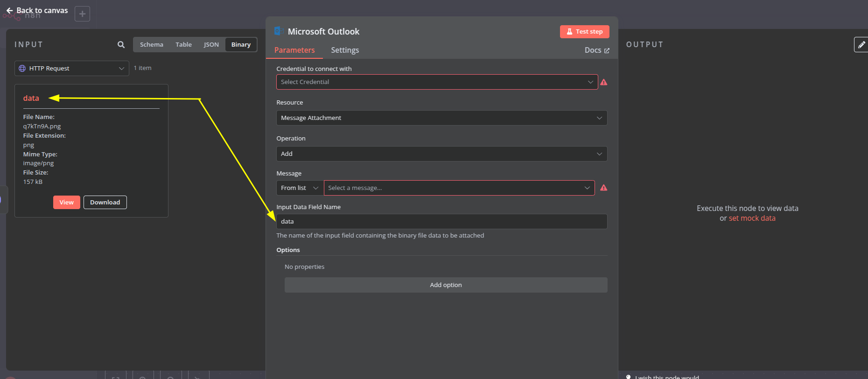Click the No properties text

tap(304, 267)
